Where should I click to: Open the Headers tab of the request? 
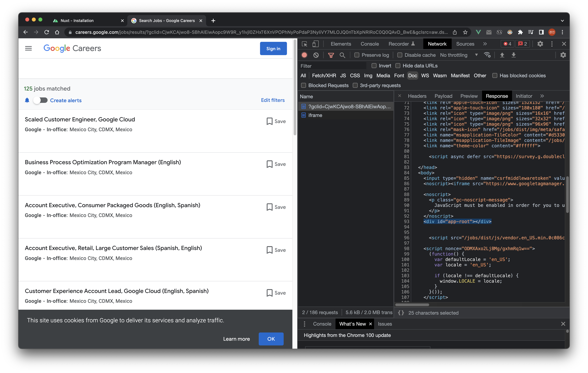pos(417,96)
